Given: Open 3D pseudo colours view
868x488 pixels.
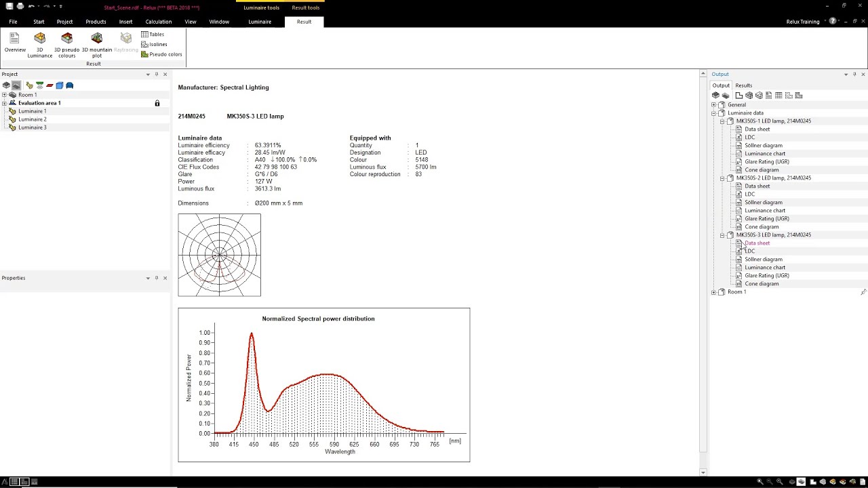Looking at the screenshot, I should point(66,45).
